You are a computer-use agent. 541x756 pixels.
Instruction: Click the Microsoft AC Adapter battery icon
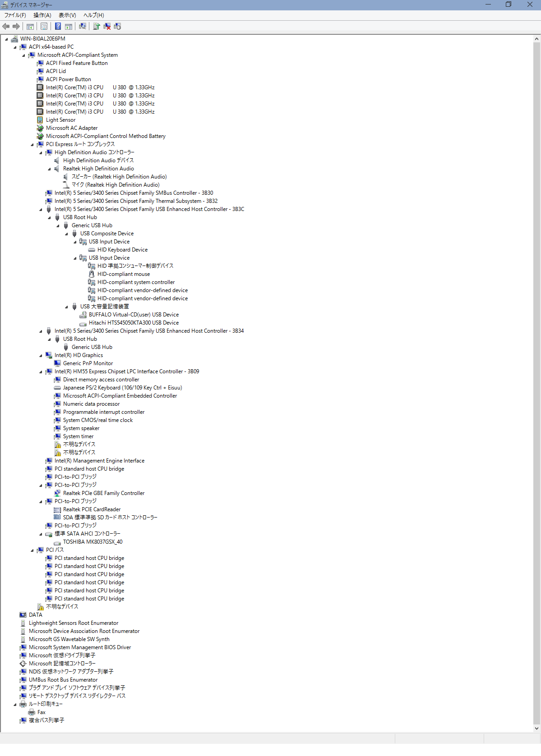click(x=40, y=128)
